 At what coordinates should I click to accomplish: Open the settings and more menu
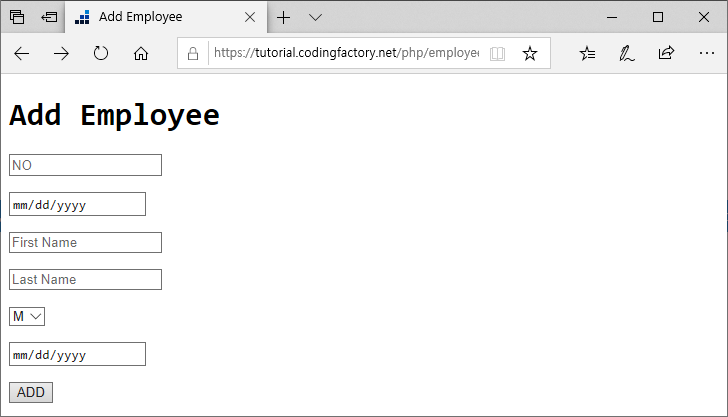coord(707,53)
